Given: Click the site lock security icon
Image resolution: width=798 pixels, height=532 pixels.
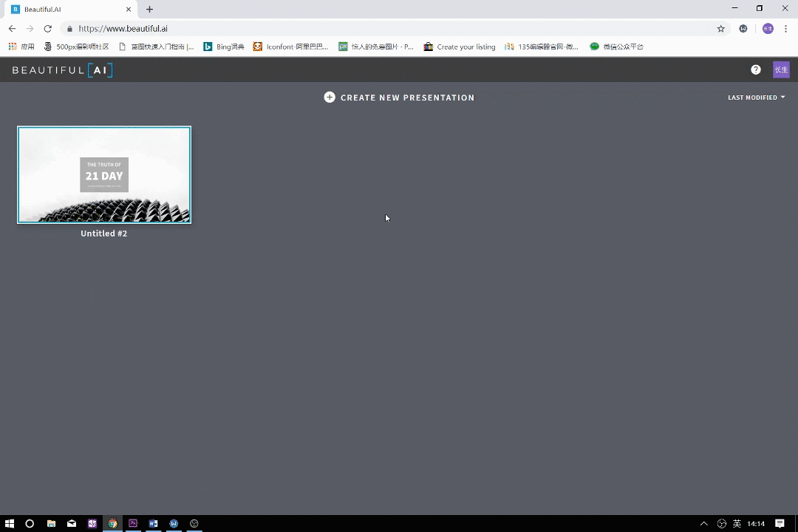Looking at the screenshot, I should (x=69, y=29).
